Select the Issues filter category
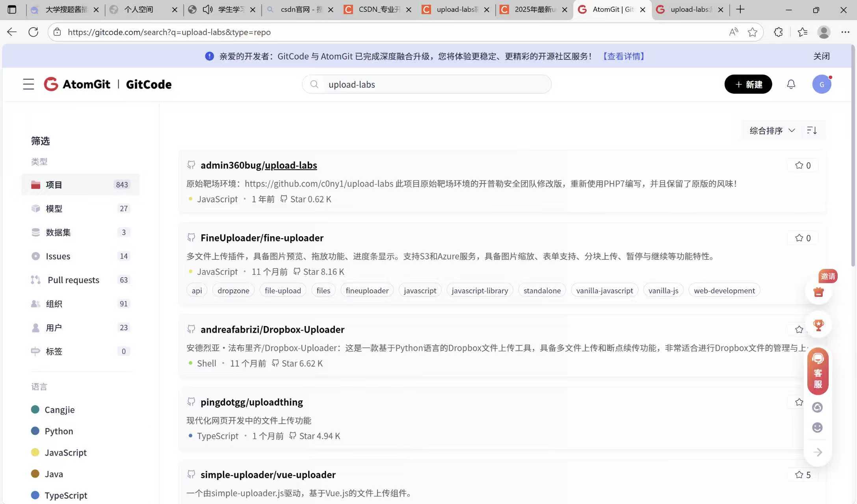Viewport: 857px width, 504px height. [x=58, y=256]
